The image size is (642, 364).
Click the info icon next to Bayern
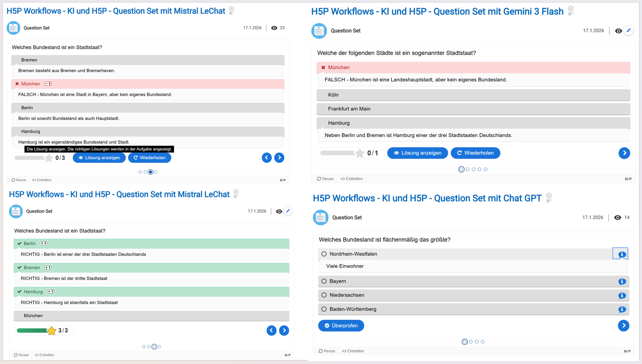[622, 282]
